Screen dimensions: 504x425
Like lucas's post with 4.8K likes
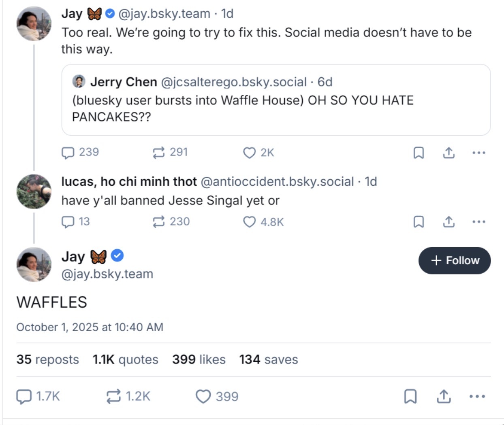[x=249, y=222]
